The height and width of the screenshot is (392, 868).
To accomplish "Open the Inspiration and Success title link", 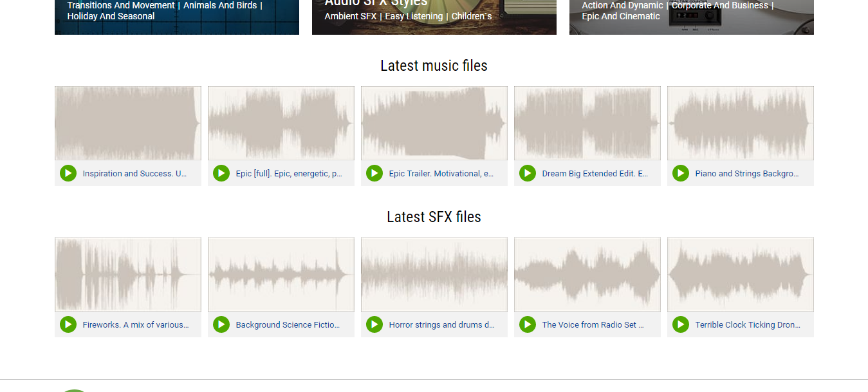I will [x=135, y=174].
